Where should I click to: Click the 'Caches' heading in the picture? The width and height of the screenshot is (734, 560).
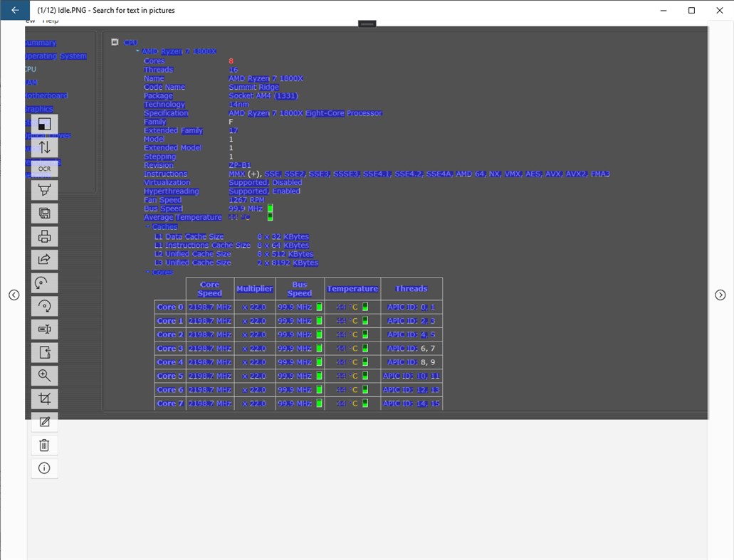click(164, 227)
